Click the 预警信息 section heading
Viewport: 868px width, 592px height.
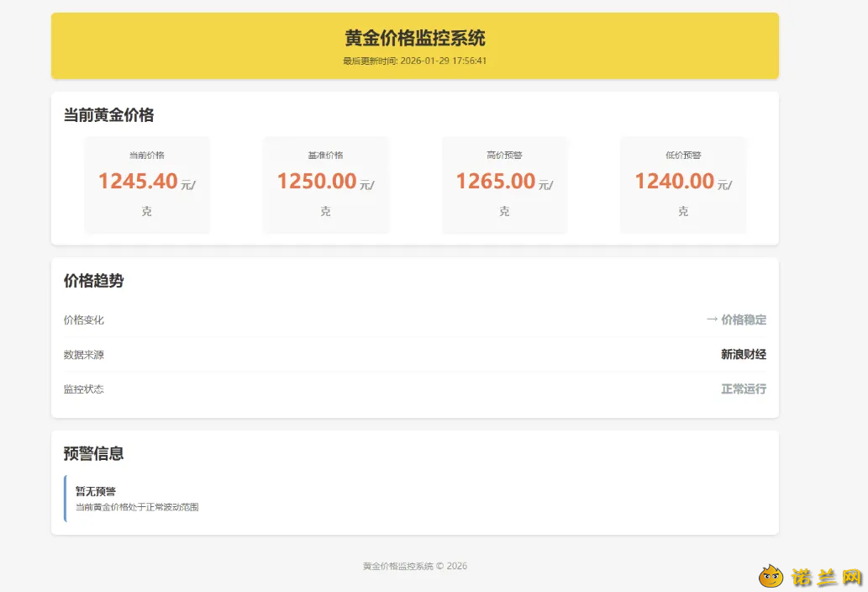93,453
